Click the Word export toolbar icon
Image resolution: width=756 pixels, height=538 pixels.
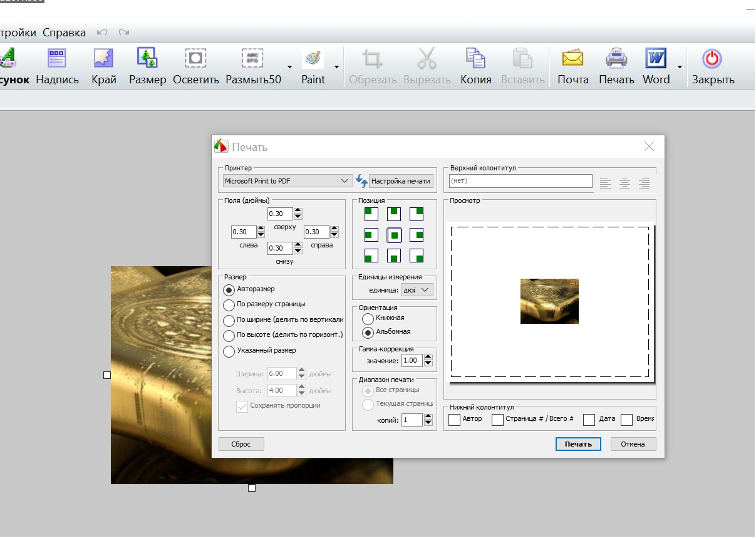click(656, 59)
